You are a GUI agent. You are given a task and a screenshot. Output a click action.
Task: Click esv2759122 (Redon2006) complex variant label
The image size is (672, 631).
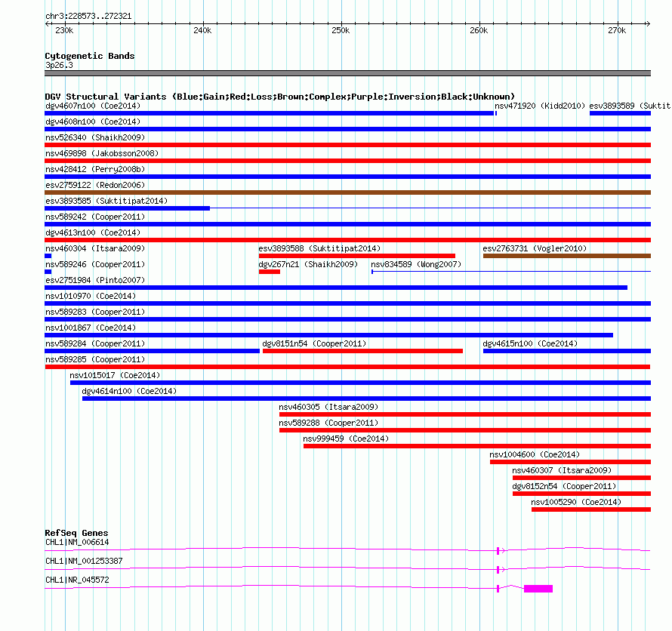95,185
